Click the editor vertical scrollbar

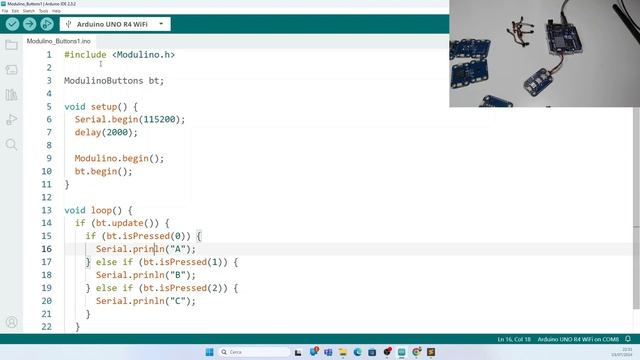636,208
